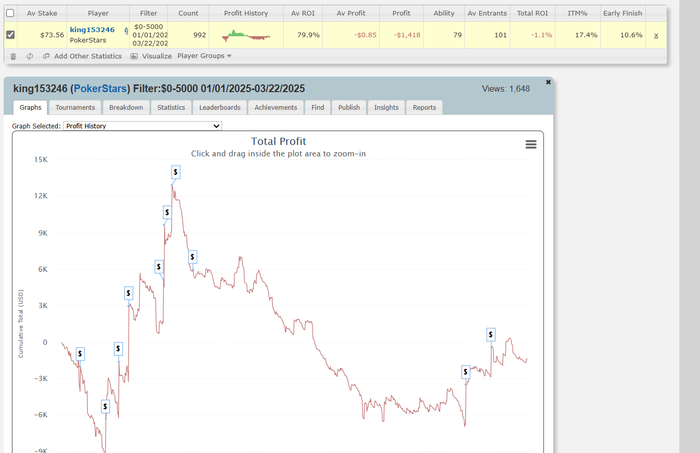This screenshot has height=453, width=700.
Task: Sort by the Ability column header
Action: 444,13
